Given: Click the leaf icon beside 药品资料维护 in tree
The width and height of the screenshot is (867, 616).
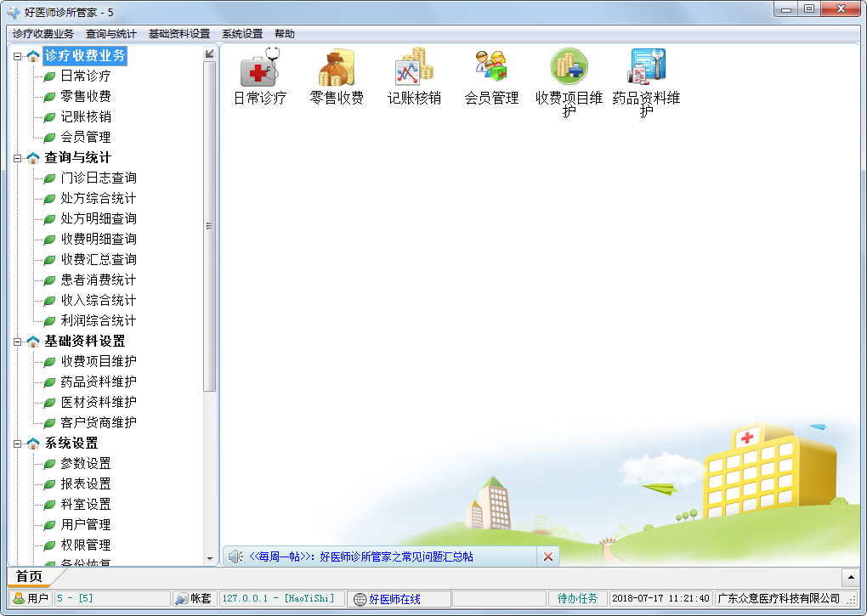Looking at the screenshot, I should pyautogui.click(x=50, y=382).
